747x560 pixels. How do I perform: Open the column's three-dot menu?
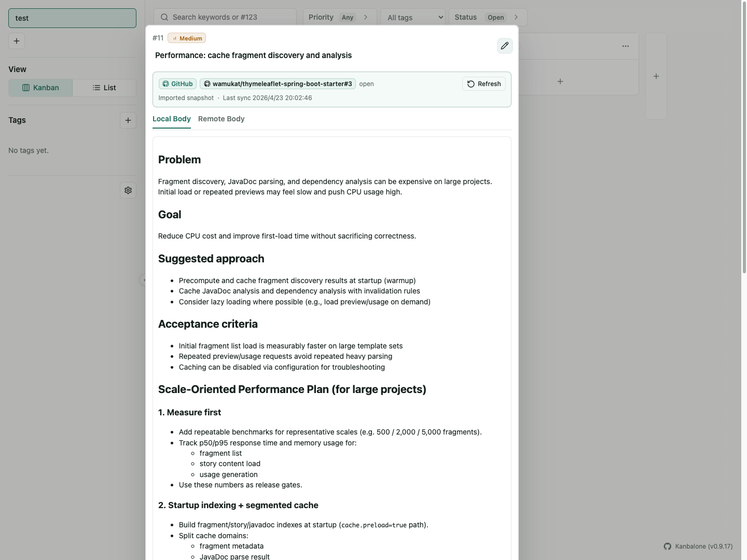click(626, 46)
